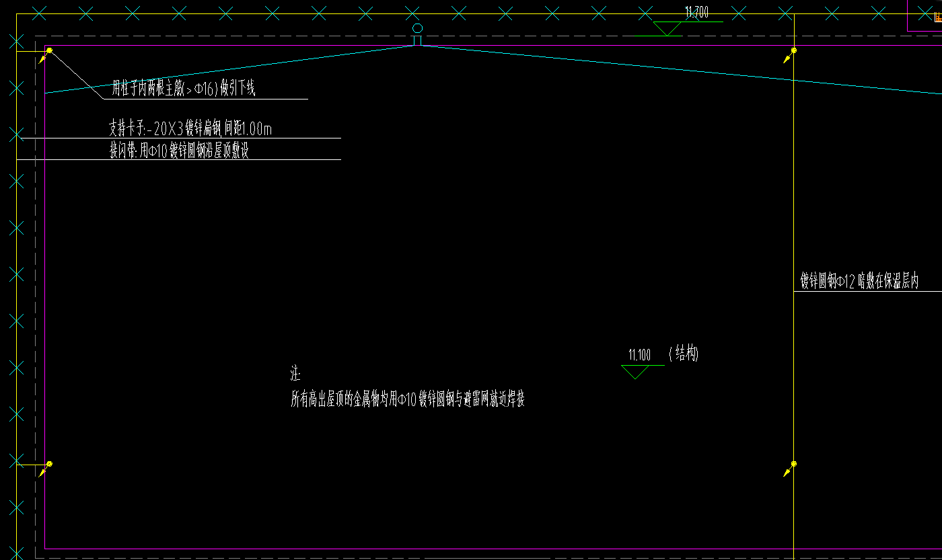
Task: Select the note '所有高出屋顶的金属物均用Φ10镀锌圆钢与避雷网就近焊接'
Action: point(408,400)
